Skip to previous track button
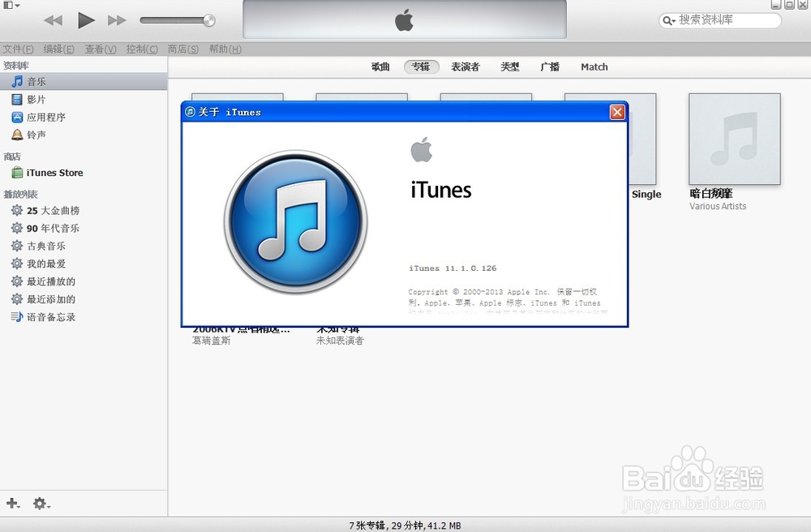The height and width of the screenshot is (532, 811). point(53,20)
